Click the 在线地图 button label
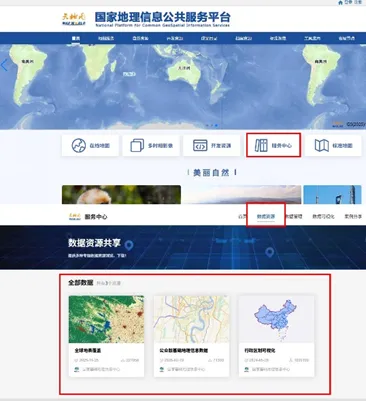The height and width of the screenshot is (401, 366). [99, 146]
